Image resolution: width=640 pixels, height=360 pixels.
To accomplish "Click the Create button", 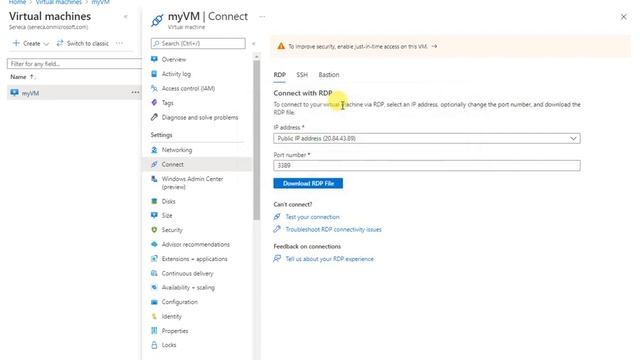I will pyautogui.click(x=31, y=43).
